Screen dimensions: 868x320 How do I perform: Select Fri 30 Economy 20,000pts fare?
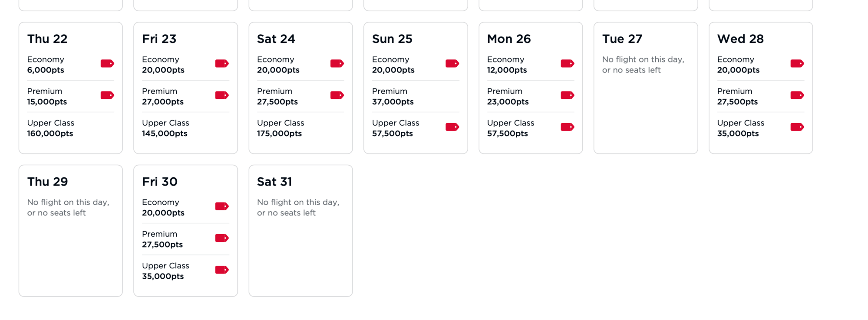click(163, 207)
